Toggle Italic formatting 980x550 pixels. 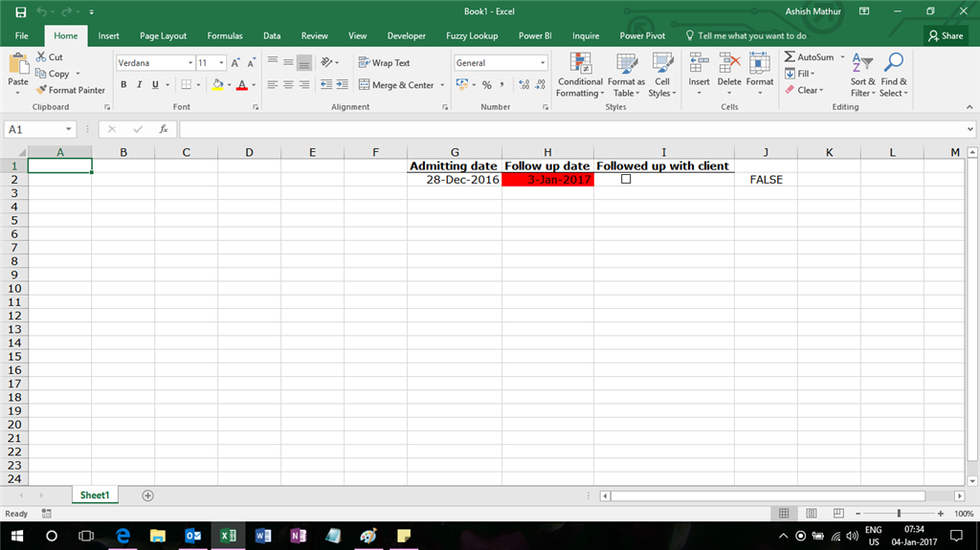[140, 84]
